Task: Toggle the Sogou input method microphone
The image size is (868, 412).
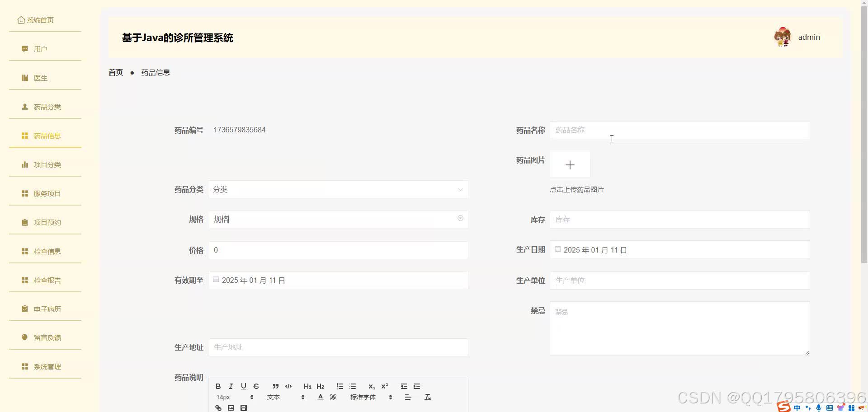Action: 819,407
